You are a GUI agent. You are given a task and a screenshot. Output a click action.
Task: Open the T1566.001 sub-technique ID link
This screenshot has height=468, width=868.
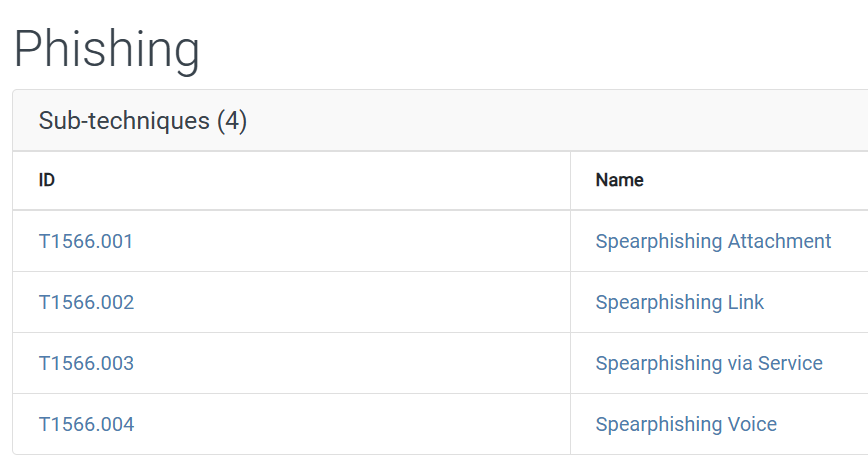coord(86,241)
